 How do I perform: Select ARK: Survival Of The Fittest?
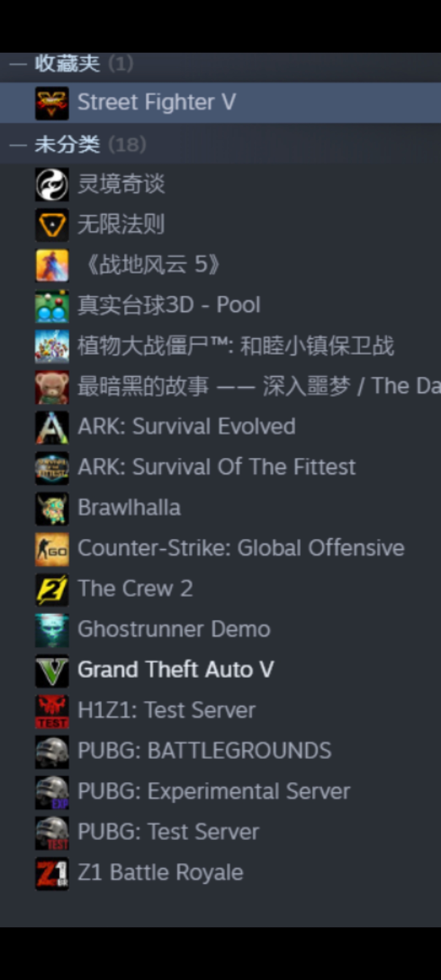(x=220, y=468)
